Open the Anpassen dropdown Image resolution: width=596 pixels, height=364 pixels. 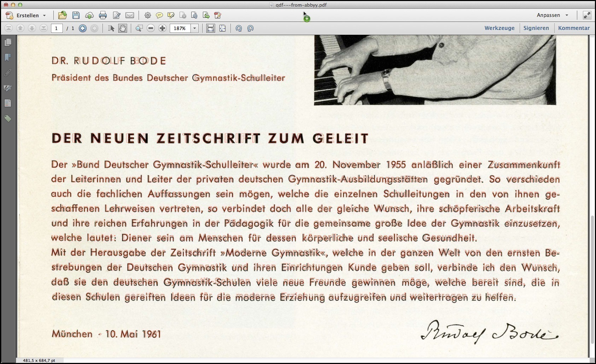[553, 15]
